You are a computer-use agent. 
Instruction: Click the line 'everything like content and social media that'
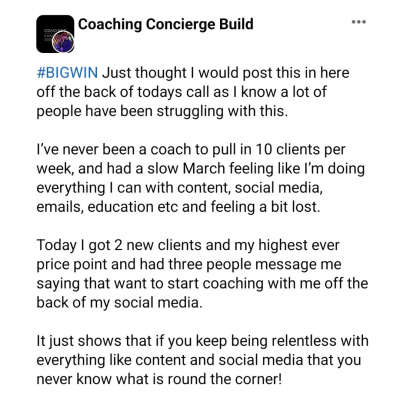(199, 360)
